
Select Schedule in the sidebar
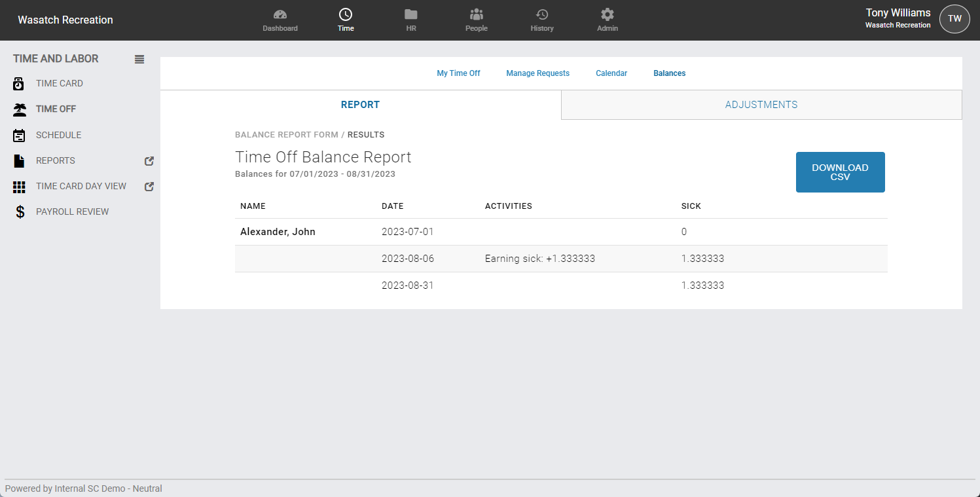tap(58, 135)
